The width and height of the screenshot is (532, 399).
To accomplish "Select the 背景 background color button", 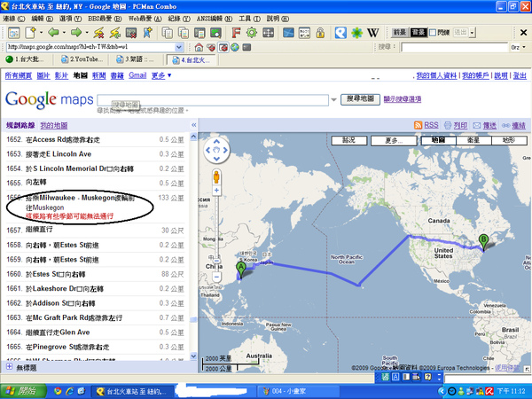I will tap(419, 33).
